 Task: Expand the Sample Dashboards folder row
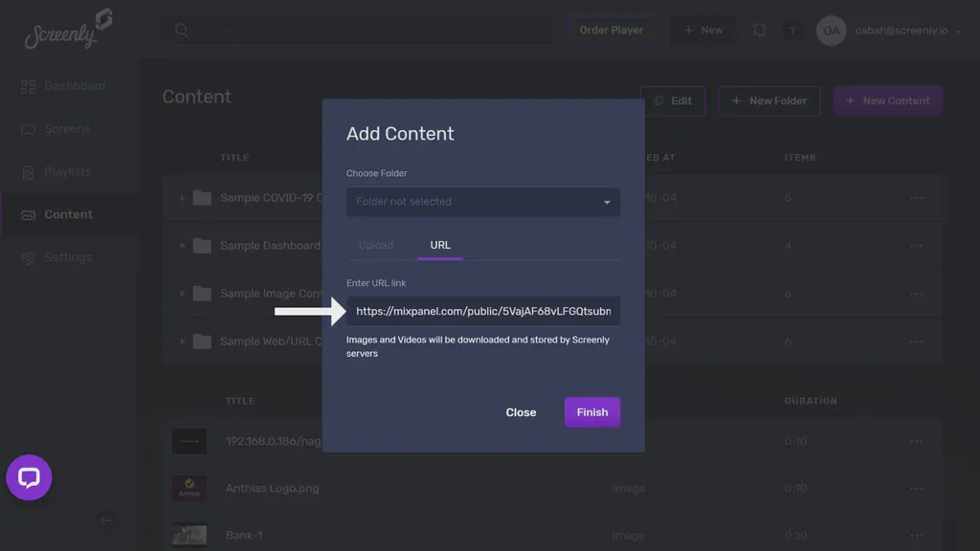click(182, 246)
